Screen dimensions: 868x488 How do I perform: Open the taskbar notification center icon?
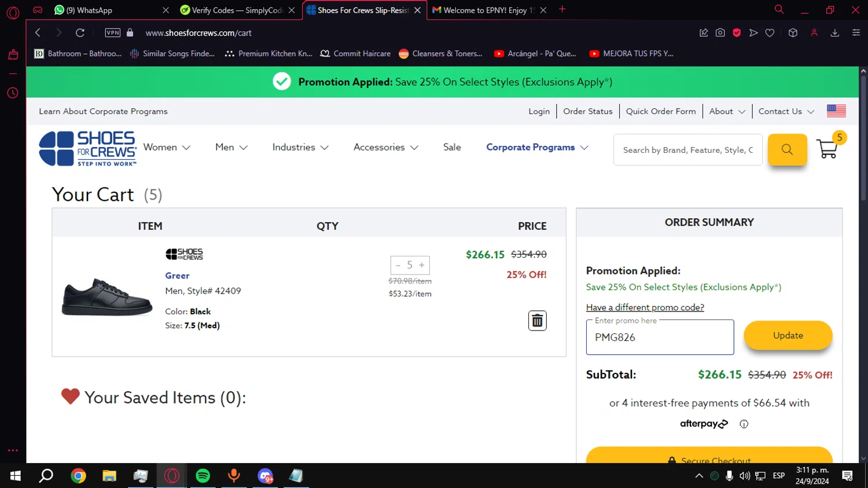click(x=847, y=476)
